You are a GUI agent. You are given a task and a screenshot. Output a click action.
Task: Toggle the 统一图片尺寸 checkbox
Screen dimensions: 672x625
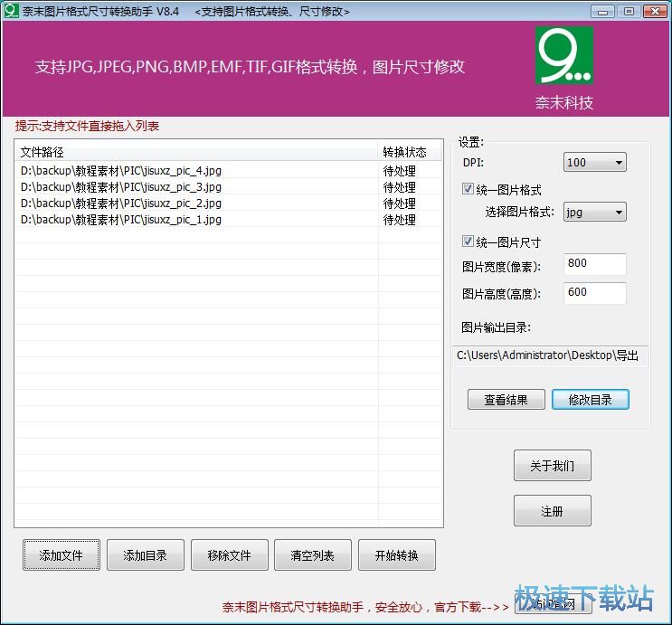(468, 241)
